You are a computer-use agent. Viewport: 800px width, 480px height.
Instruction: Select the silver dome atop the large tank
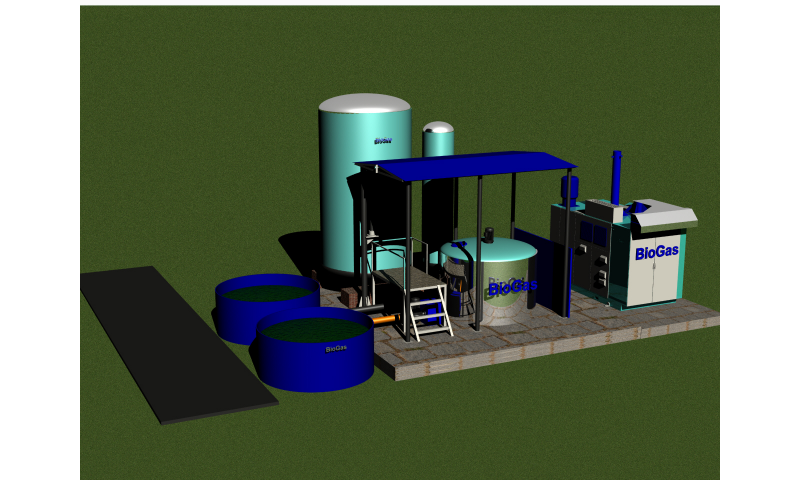(x=364, y=103)
